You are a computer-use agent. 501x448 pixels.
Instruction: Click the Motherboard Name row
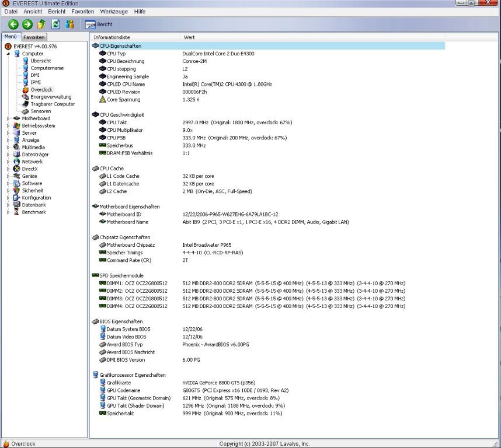click(268, 222)
